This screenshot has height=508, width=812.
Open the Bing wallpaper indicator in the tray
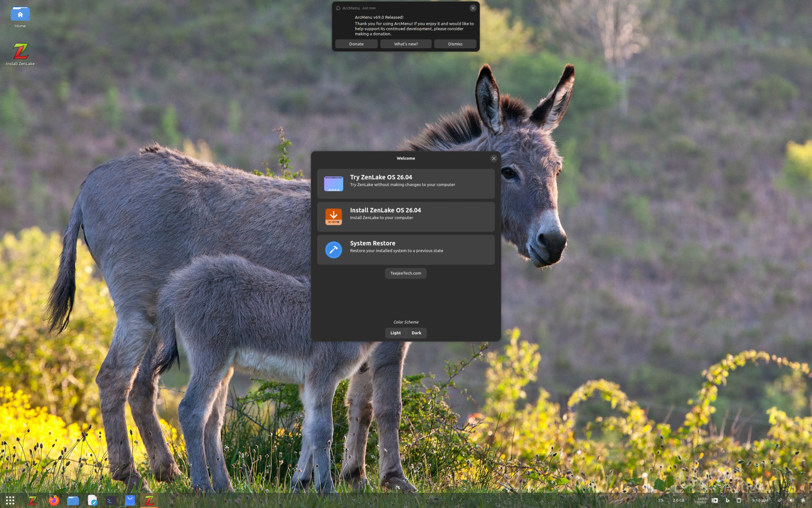pos(727,500)
